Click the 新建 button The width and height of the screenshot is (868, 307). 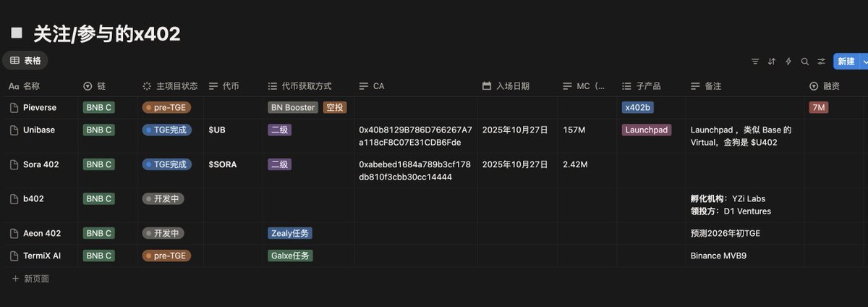846,62
